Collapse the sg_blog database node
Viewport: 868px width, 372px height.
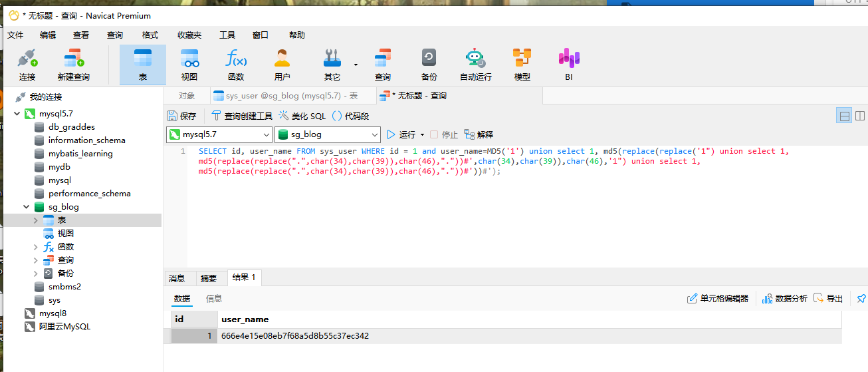pos(27,207)
